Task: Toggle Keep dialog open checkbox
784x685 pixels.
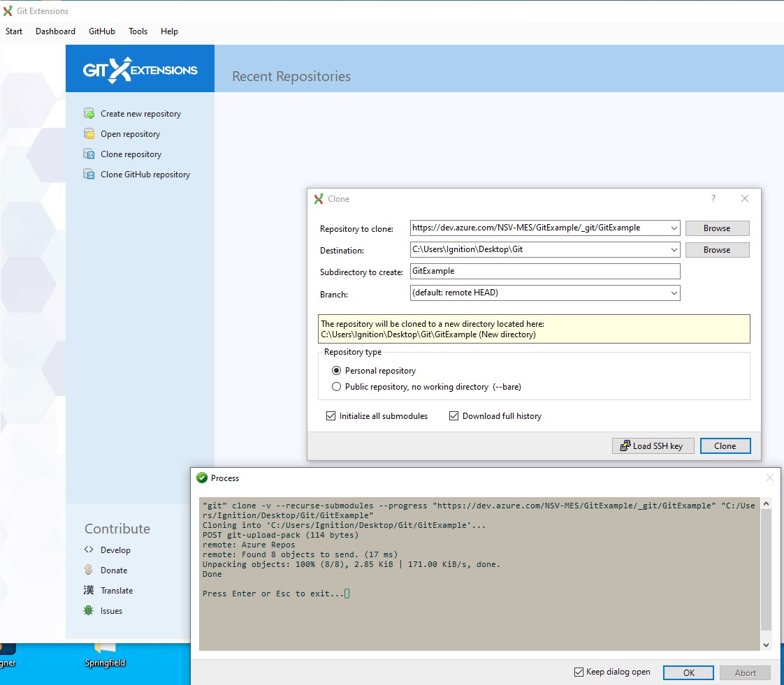Action: (579, 672)
